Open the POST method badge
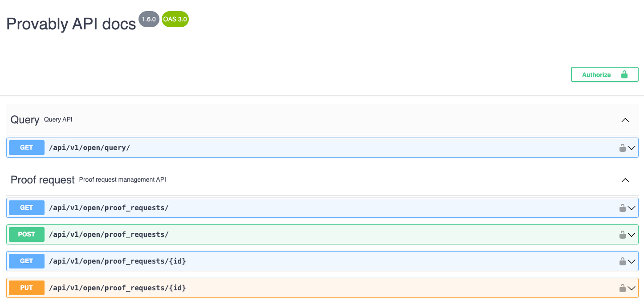Image resolution: width=644 pixels, height=305 pixels. [x=27, y=235]
